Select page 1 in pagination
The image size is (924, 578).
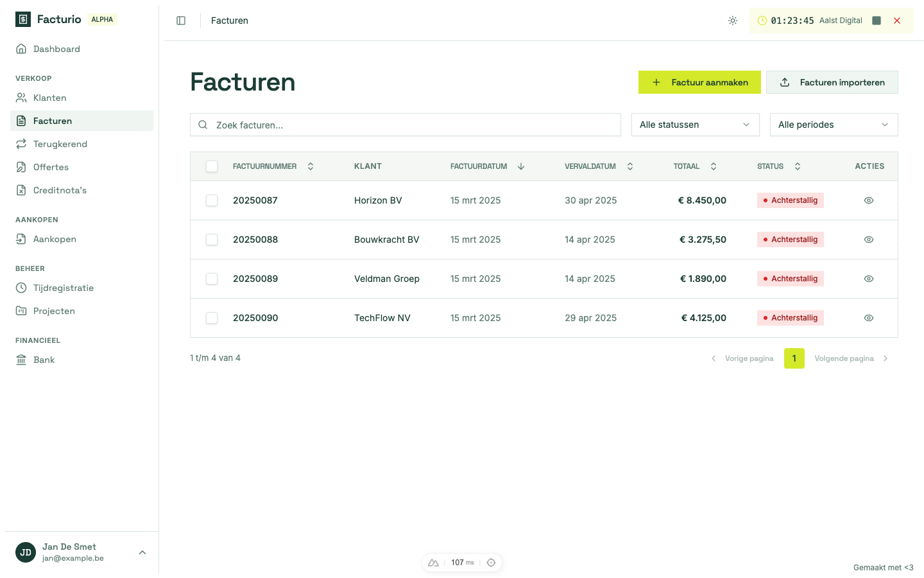click(x=794, y=358)
